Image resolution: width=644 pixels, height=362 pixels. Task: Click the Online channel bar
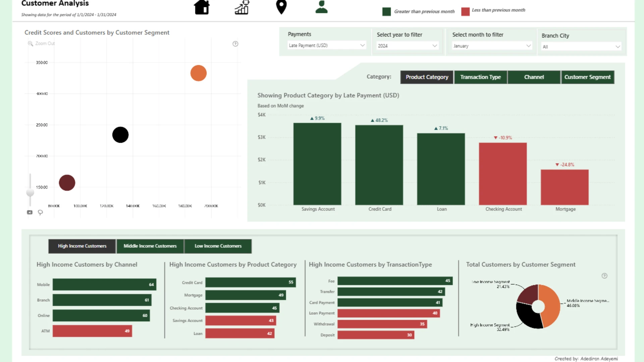click(x=101, y=315)
